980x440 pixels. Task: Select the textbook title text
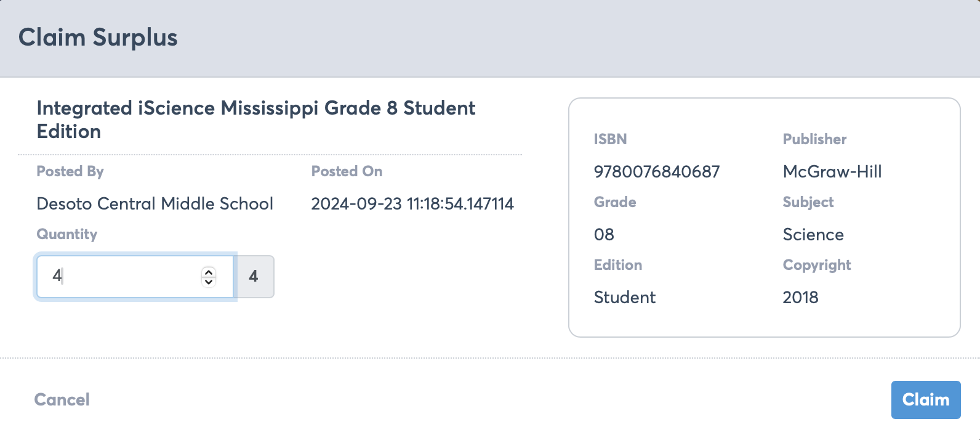pyautogui.click(x=255, y=119)
